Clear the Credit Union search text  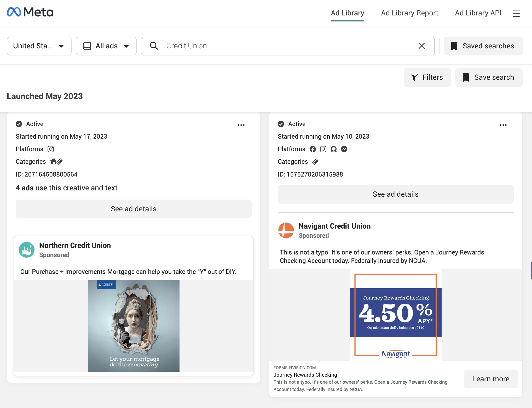pos(421,46)
